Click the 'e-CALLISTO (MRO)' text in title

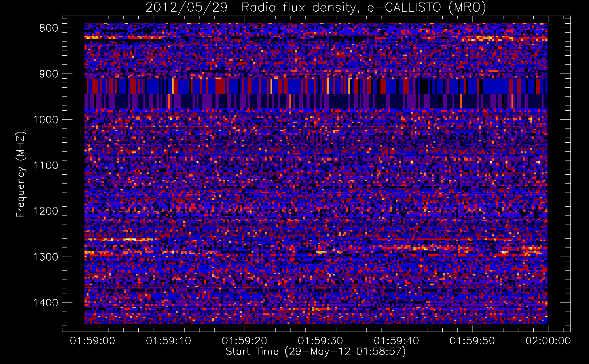[426, 7]
